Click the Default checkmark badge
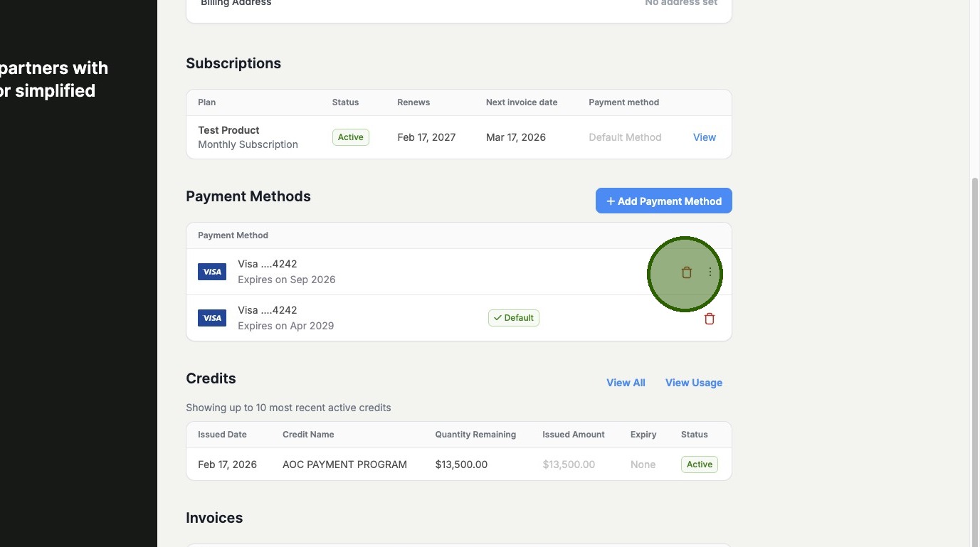The height and width of the screenshot is (547, 980). (513, 318)
